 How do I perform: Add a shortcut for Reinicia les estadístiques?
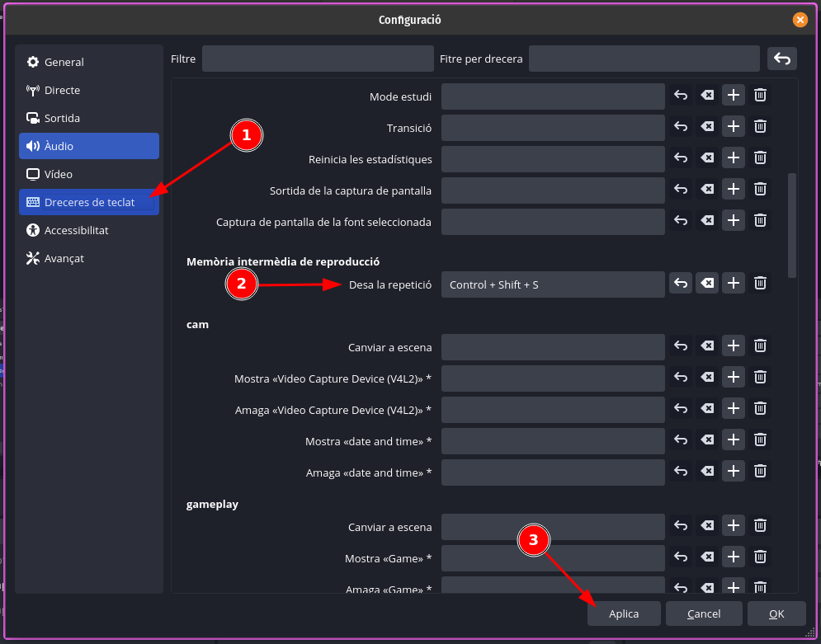pos(734,158)
